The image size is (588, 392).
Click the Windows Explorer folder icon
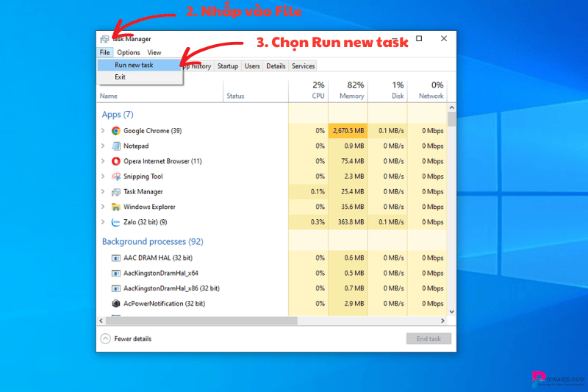[x=116, y=207]
